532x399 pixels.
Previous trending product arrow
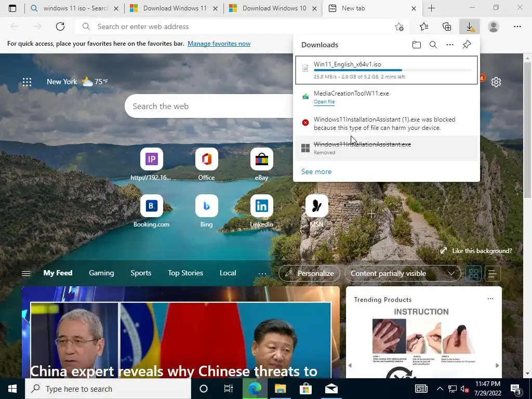coord(350,365)
